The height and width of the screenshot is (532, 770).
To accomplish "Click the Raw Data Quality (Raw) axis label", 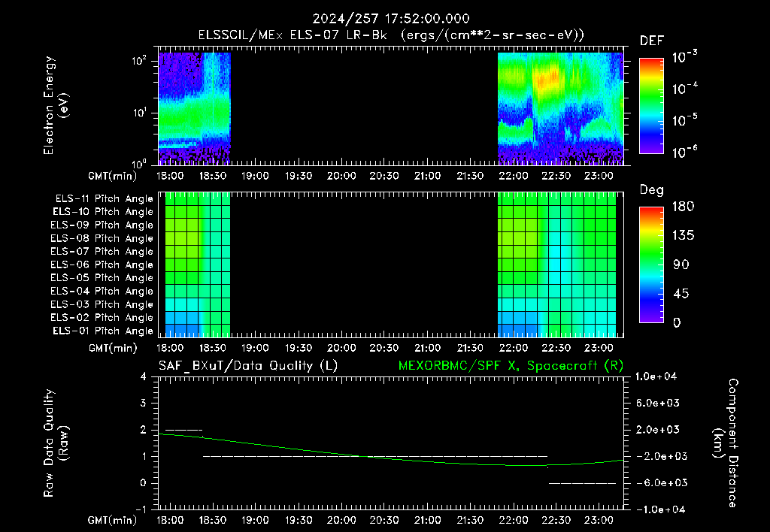I will pos(56,443).
